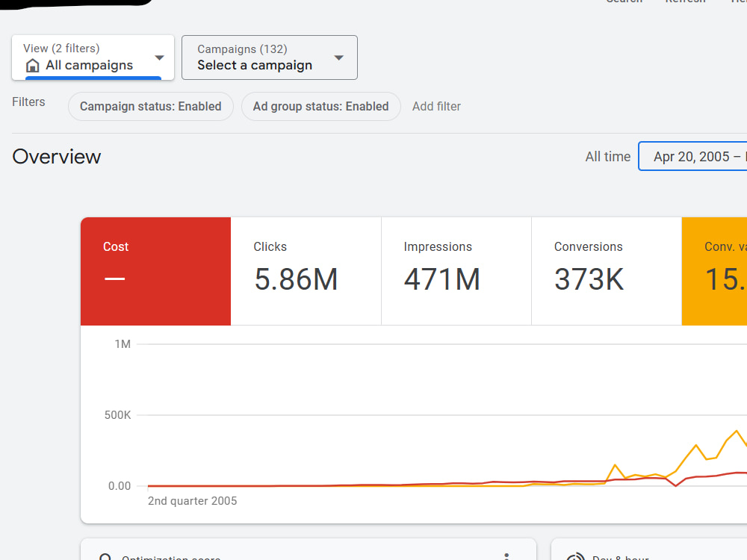Click the 500K axis label on the chart
Screen dimensions: 747x560
118,414
